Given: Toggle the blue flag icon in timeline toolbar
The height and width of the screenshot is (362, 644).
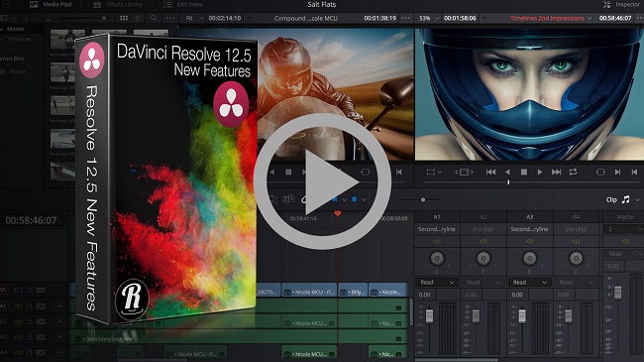Looking at the screenshot, I should (x=335, y=200).
